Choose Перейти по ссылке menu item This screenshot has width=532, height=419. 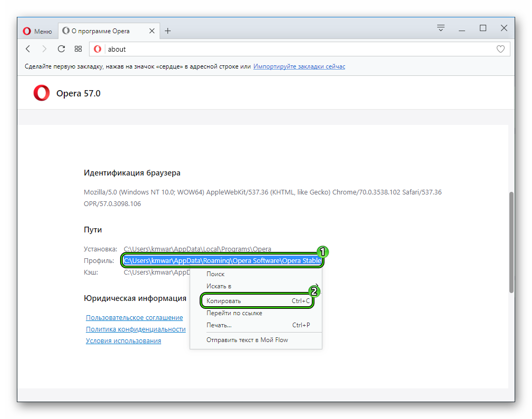pos(256,313)
